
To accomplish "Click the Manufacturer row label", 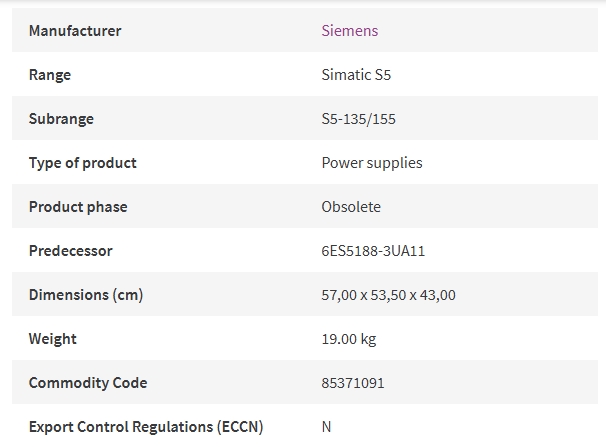I will pos(75,31).
